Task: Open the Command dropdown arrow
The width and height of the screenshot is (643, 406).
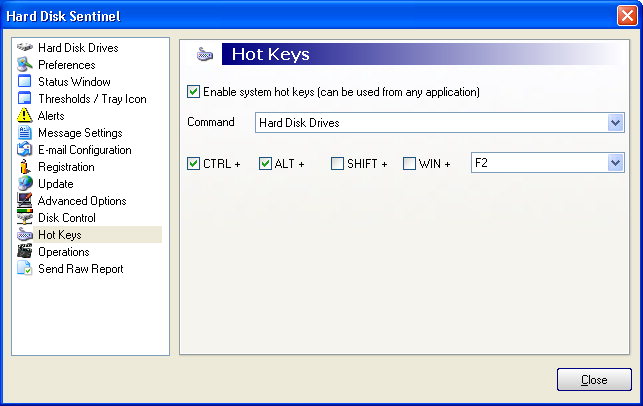Action: tap(615, 123)
